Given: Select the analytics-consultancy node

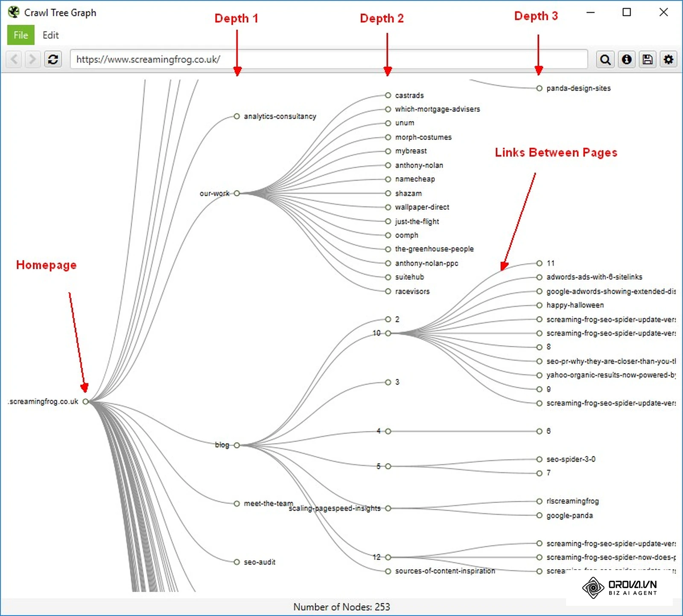Looking at the screenshot, I should click(236, 116).
